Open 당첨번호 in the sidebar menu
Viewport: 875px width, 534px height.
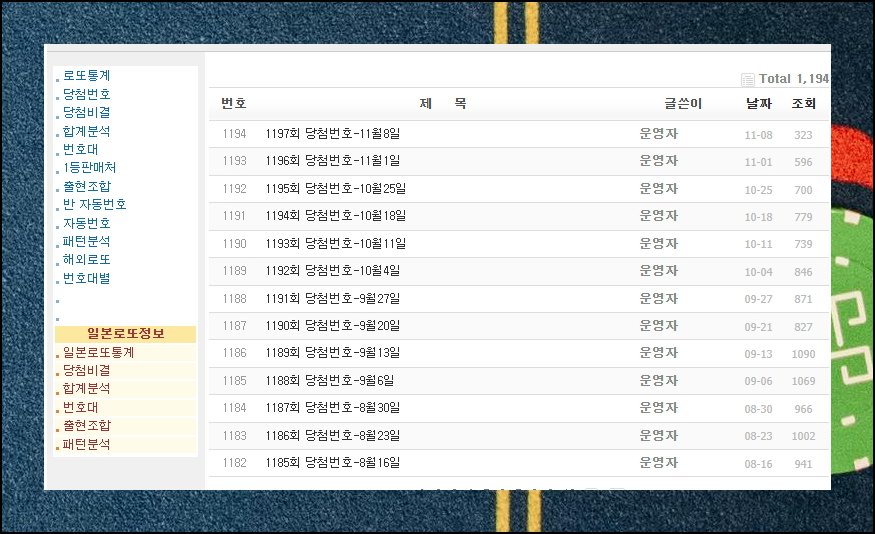(86, 94)
